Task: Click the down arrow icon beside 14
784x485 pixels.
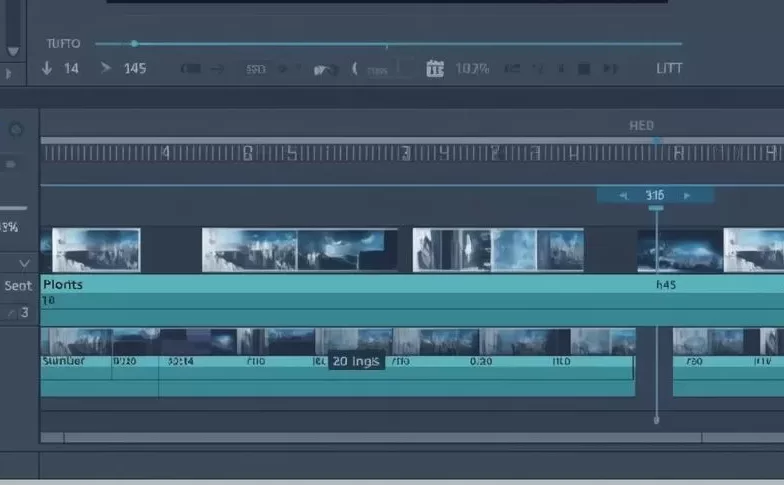Action: (46, 69)
